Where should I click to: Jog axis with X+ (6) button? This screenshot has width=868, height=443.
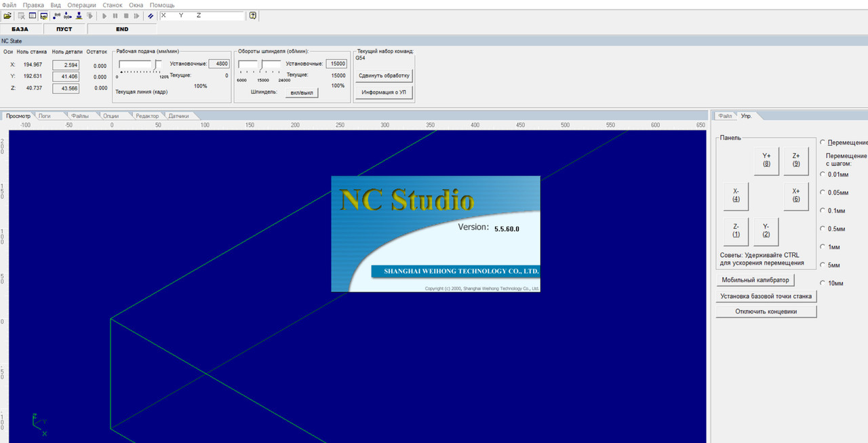(796, 195)
